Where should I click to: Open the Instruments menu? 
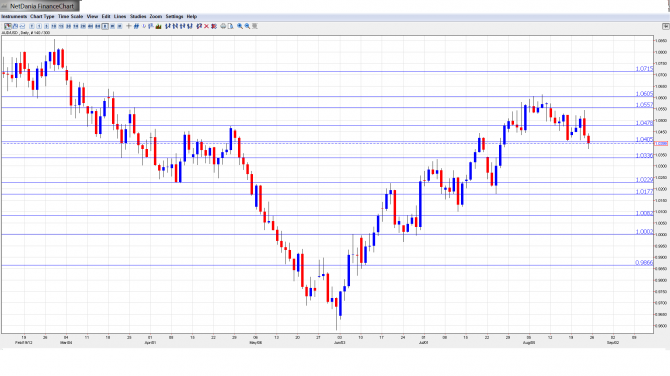click(14, 16)
